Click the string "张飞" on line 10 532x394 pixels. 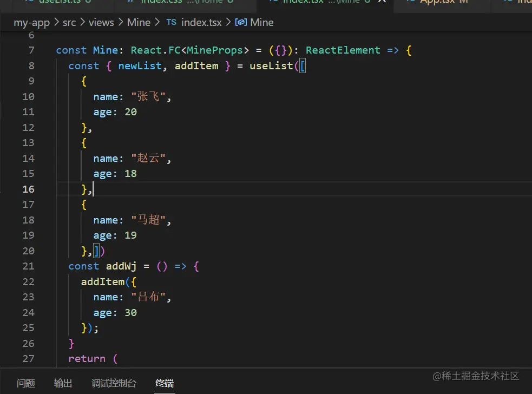click(148, 97)
